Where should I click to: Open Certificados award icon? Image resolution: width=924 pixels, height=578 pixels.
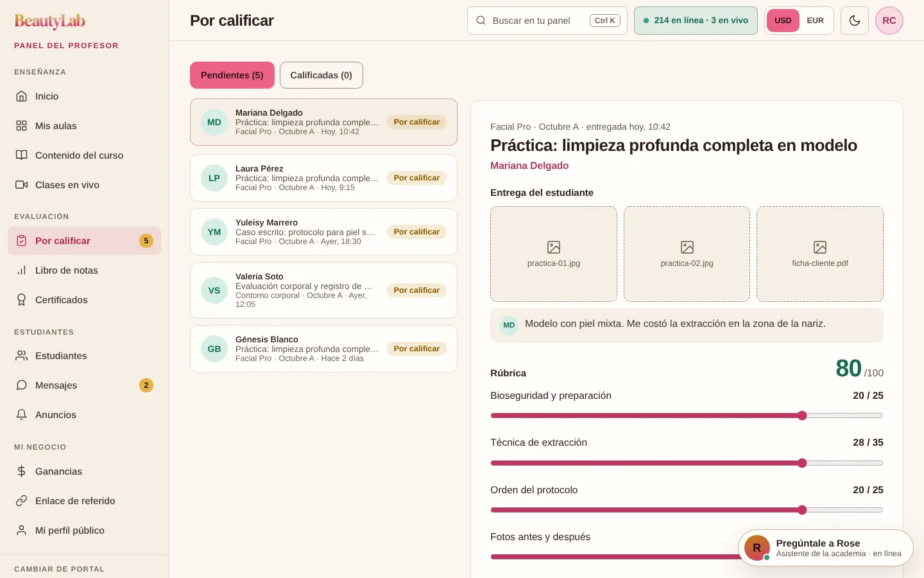tap(22, 300)
